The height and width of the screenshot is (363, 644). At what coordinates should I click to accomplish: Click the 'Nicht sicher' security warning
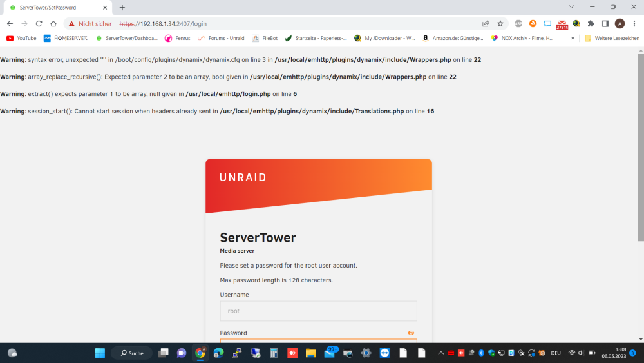point(90,23)
